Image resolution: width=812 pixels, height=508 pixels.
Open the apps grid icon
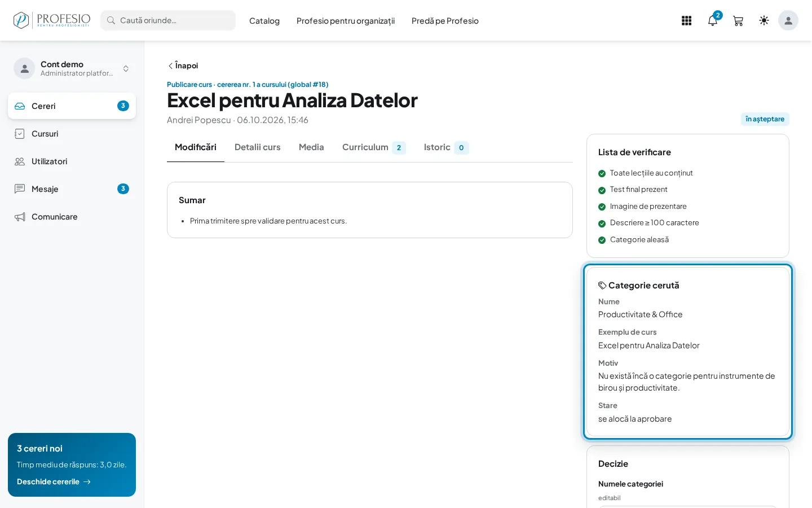click(x=686, y=21)
